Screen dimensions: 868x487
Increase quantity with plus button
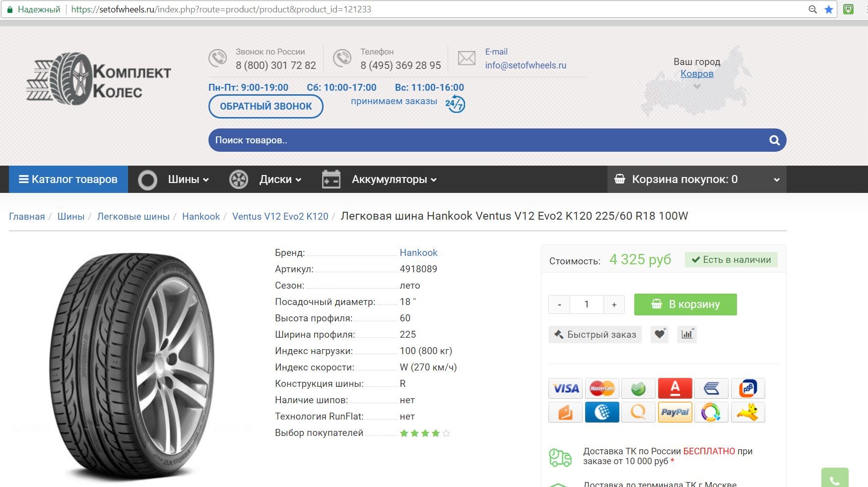pyautogui.click(x=614, y=304)
